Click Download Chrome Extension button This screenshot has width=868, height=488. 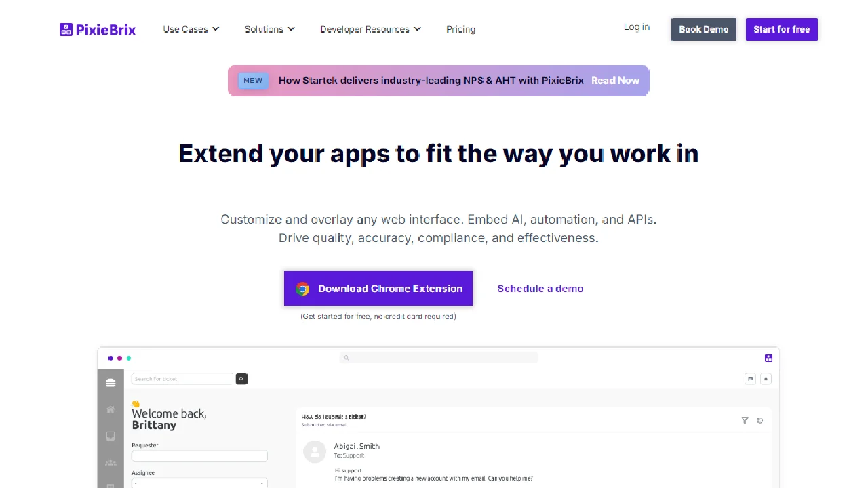point(378,289)
